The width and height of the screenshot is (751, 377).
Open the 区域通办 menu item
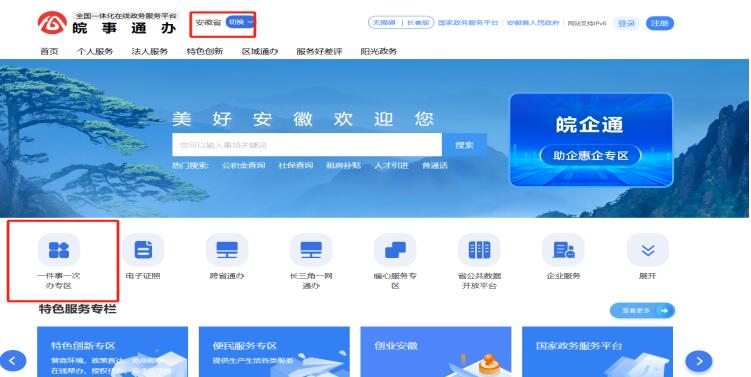[x=260, y=51]
